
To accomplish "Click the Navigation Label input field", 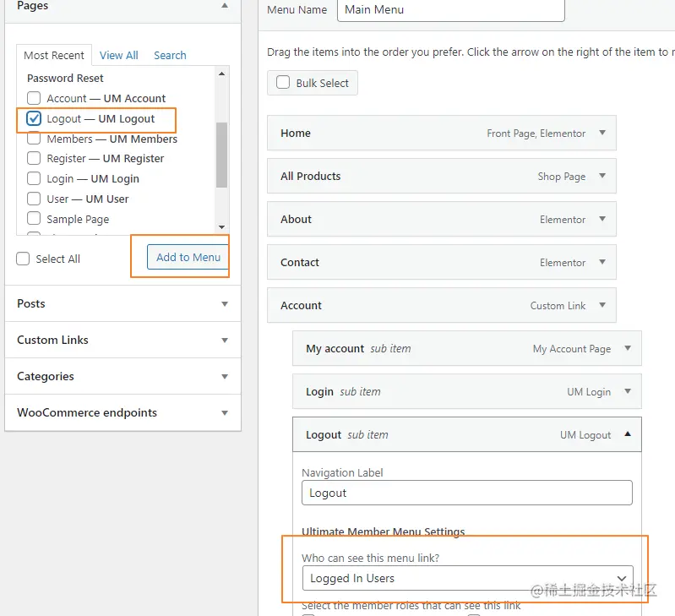I will (x=467, y=493).
